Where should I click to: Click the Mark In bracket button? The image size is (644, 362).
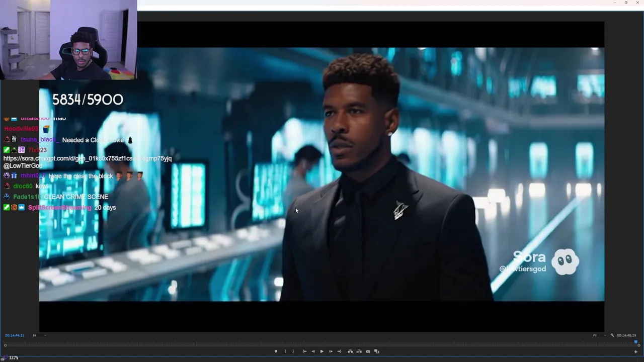pos(285,351)
